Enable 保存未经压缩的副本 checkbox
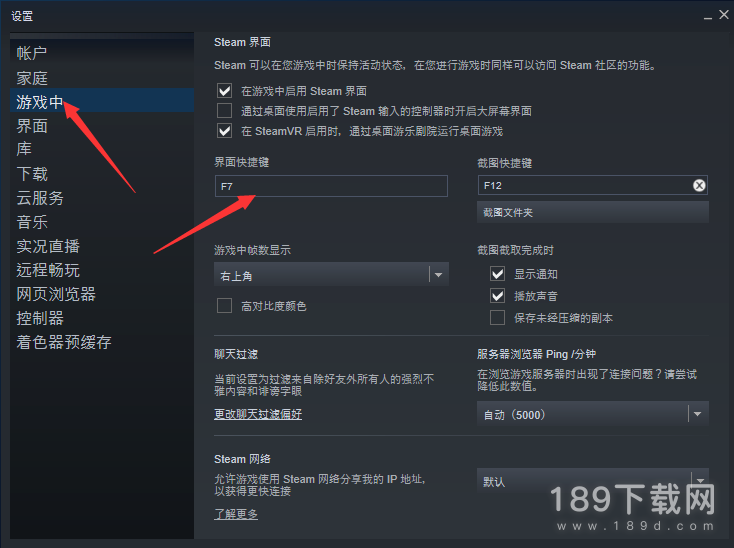Screen dimensions: 734x548 497,317
